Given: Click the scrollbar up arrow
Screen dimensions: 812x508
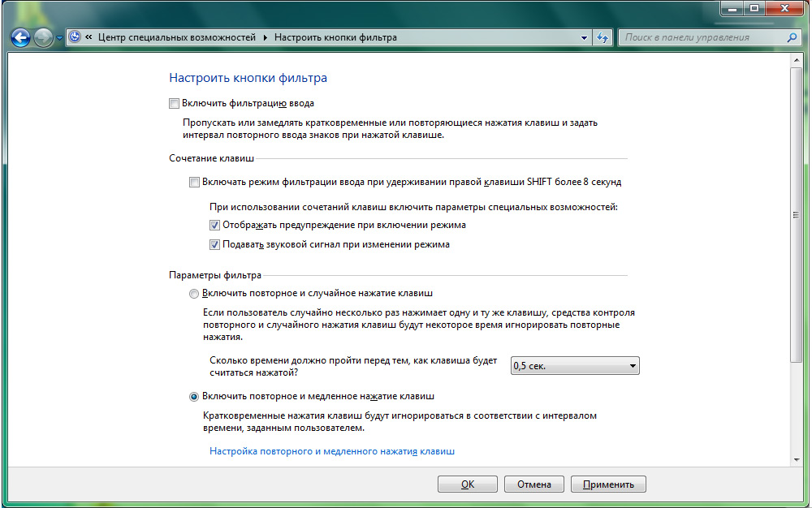Looking at the screenshot, I should [x=797, y=61].
